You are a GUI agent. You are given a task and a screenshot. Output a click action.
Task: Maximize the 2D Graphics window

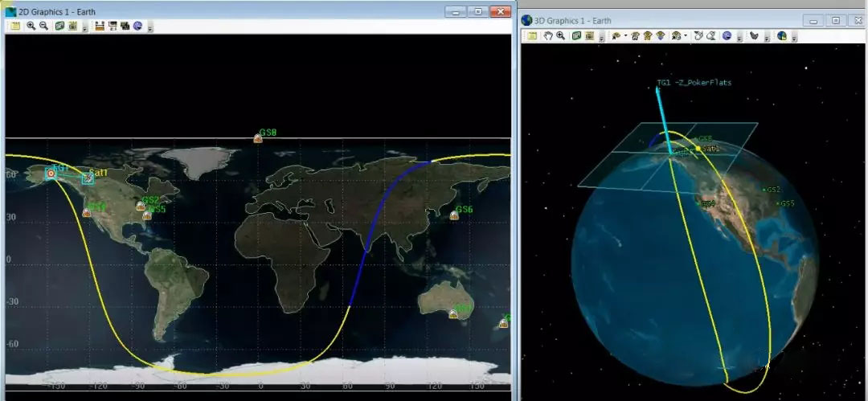click(478, 11)
